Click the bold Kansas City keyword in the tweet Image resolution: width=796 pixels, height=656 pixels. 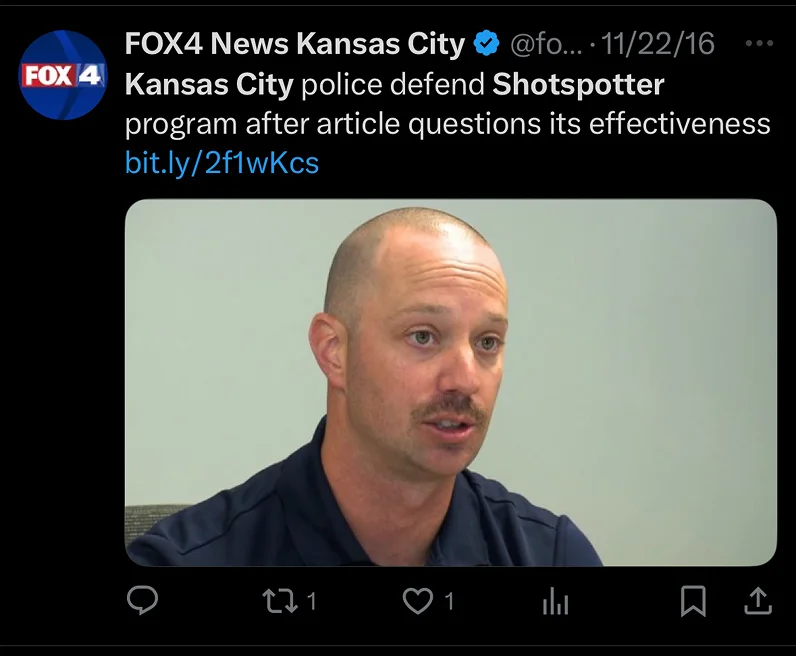click(x=209, y=85)
